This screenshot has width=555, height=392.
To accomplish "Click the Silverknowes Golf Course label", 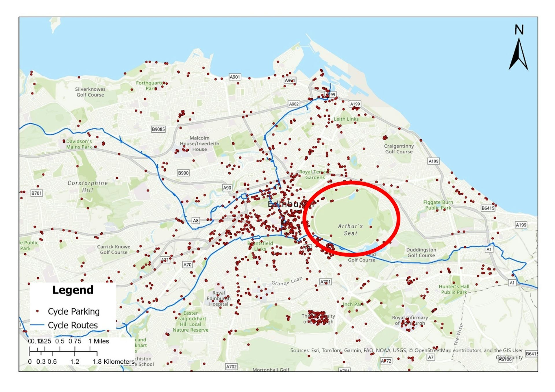I will [90, 92].
